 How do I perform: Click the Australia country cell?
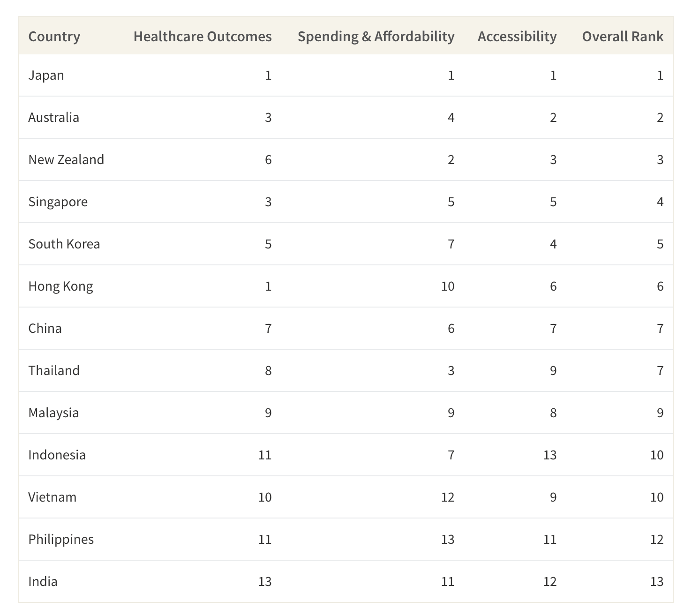53,117
